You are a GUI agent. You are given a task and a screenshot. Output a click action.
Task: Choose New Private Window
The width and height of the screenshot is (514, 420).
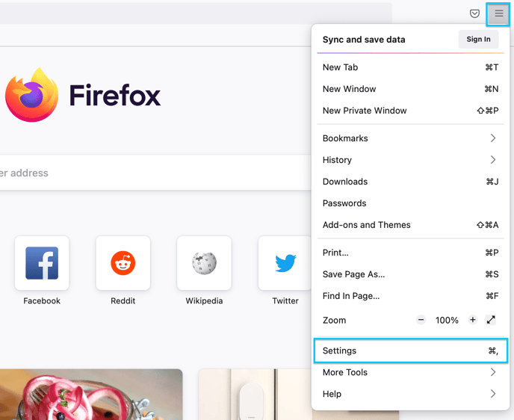coord(410,111)
